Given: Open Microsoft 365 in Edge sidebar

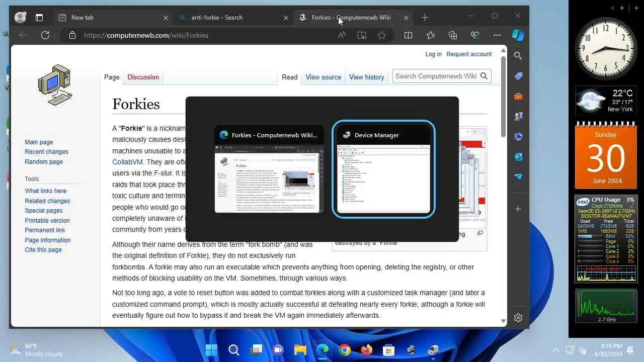Looking at the screenshot, I should [518, 136].
